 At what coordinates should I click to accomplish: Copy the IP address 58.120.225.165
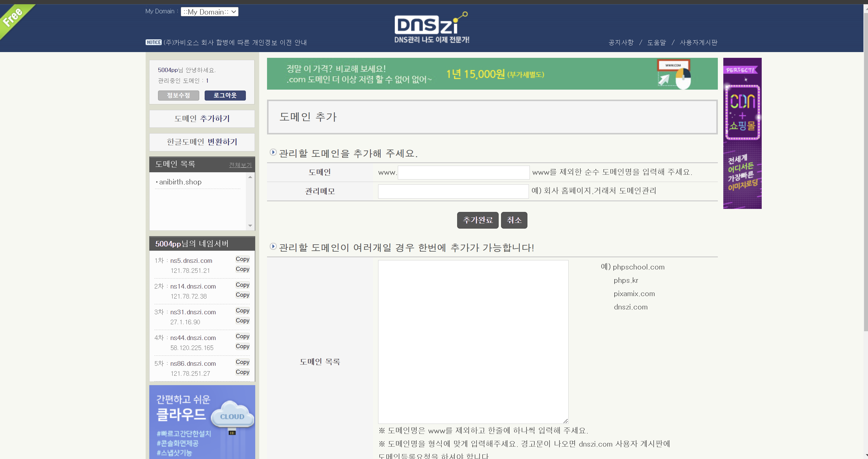click(242, 346)
